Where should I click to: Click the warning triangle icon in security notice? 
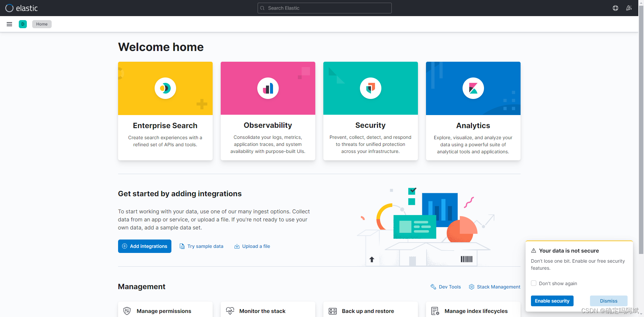(534, 251)
